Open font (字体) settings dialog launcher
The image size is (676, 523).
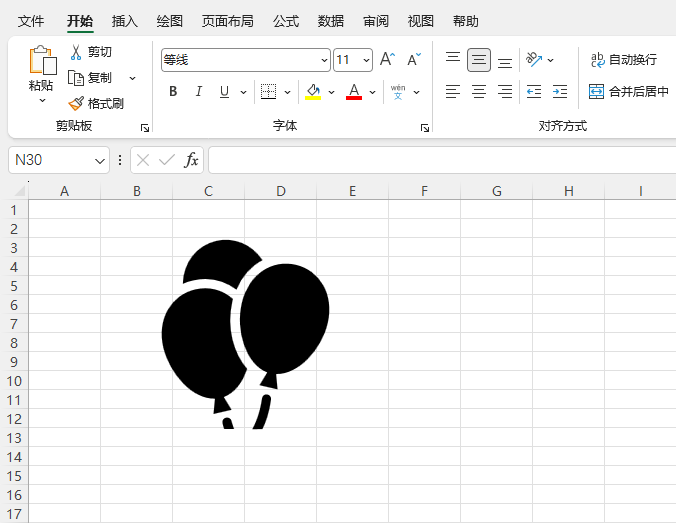pos(425,128)
